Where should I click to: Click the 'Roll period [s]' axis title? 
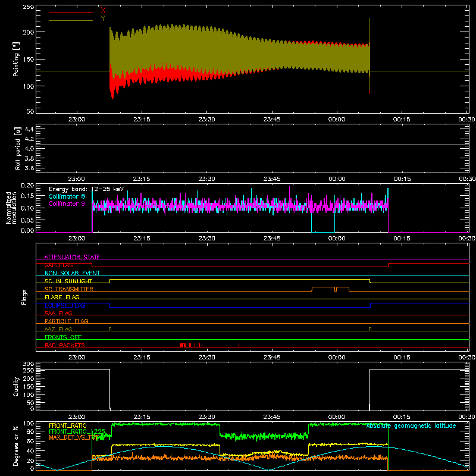[x=18, y=148]
